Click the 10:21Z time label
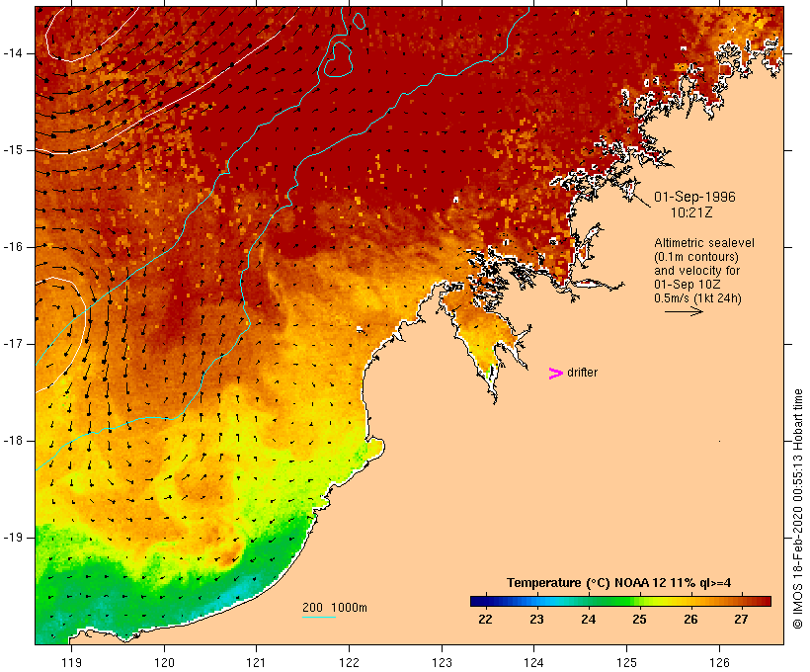This screenshot has width=810, height=672. [691, 212]
